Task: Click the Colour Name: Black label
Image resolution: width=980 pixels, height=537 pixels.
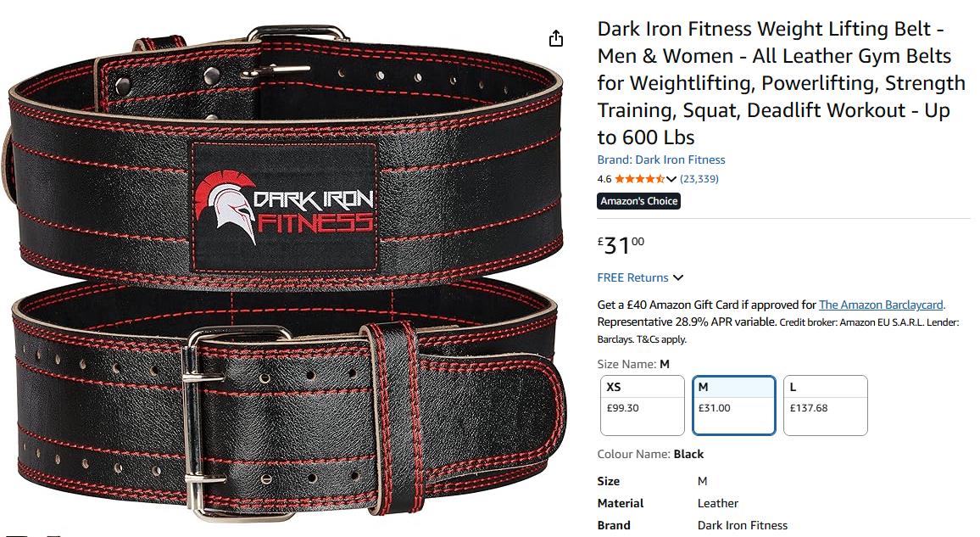Action: [x=650, y=454]
